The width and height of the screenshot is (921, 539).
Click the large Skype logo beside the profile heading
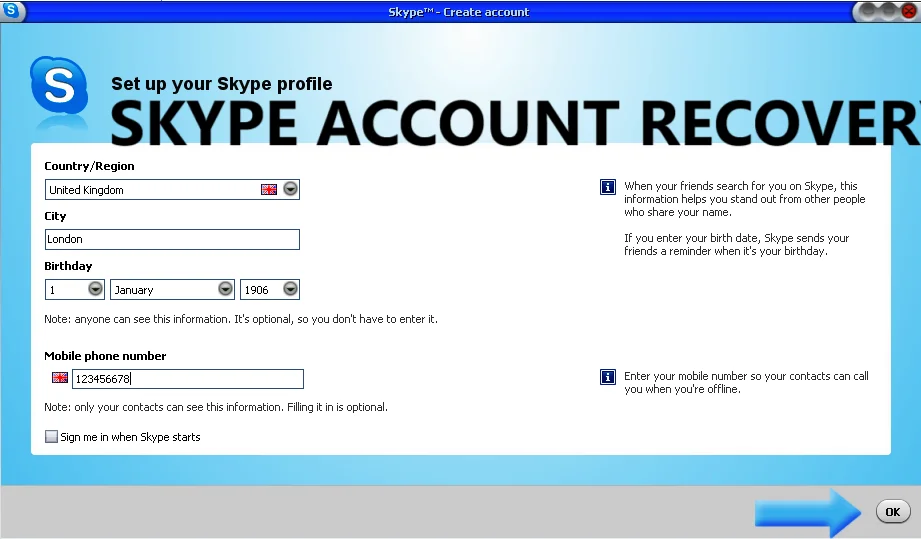point(59,86)
